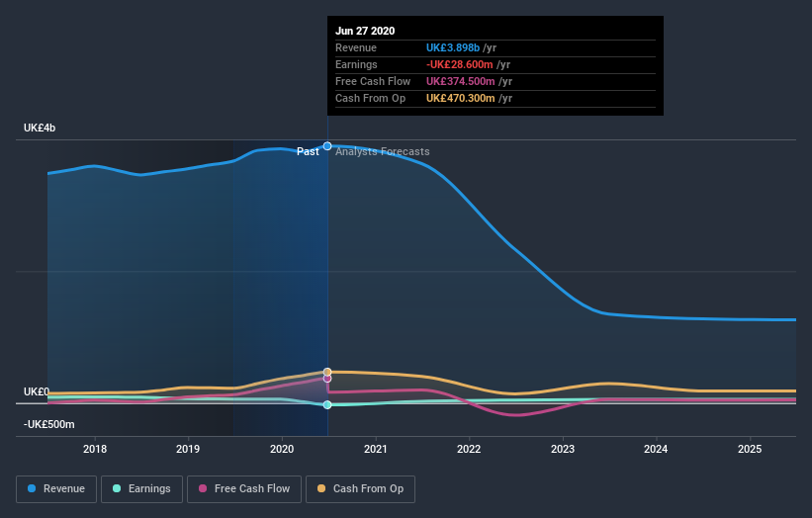This screenshot has height=518, width=812.
Task: Click the Cash From Op row label in tooltip
Action: [370, 98]
